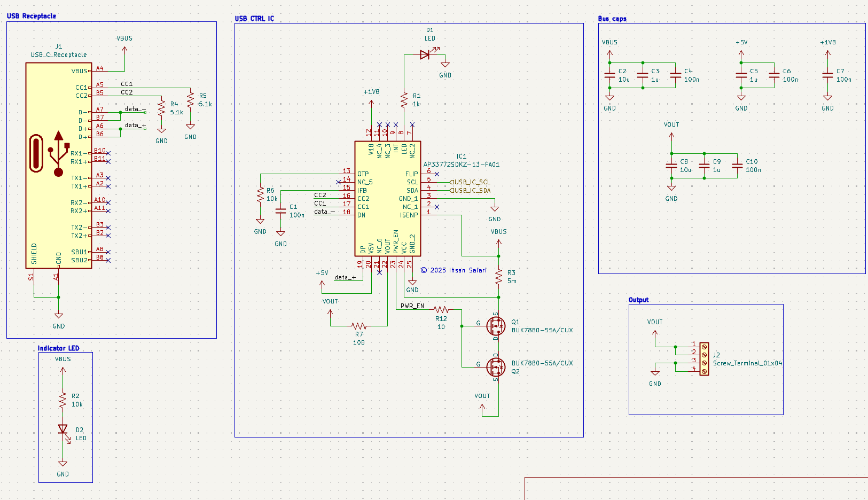Viewport: 868px width, 500px height.
Task: Click the IC1 AP33772S controller body
Action: 388,199
